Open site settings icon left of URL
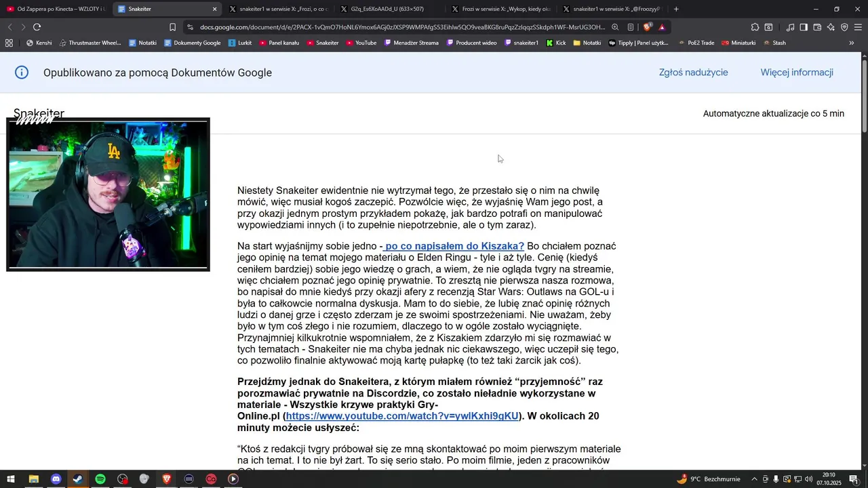This screenshot has height=488, width=868. (190, 27)
